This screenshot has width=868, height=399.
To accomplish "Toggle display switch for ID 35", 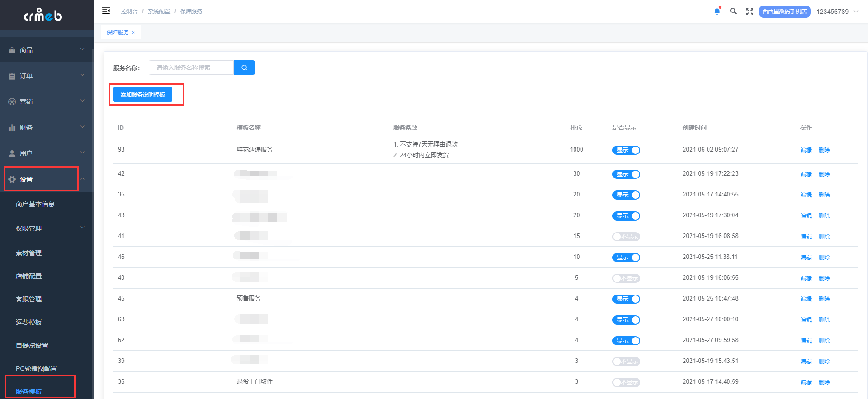I will click(626, 195).
